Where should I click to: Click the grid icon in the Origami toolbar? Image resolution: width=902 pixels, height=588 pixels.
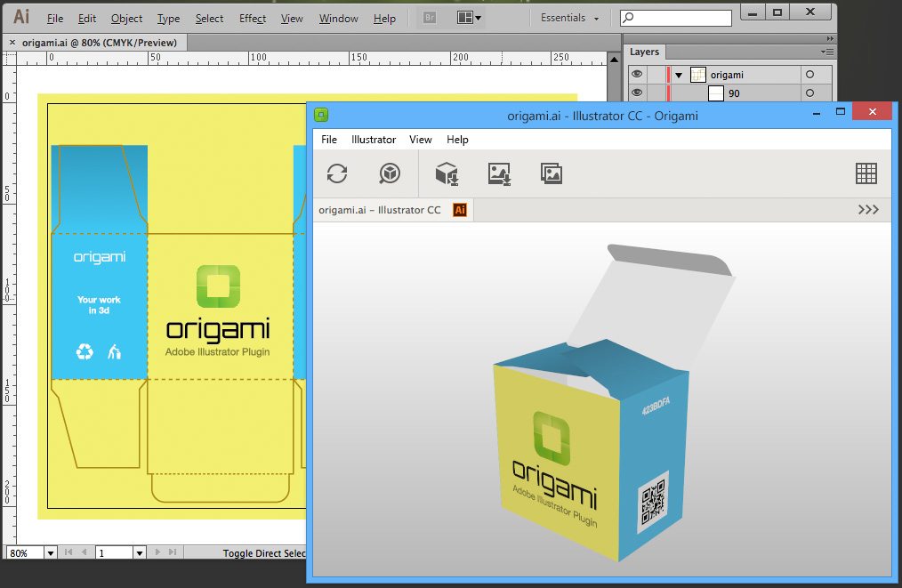point(866,173)
